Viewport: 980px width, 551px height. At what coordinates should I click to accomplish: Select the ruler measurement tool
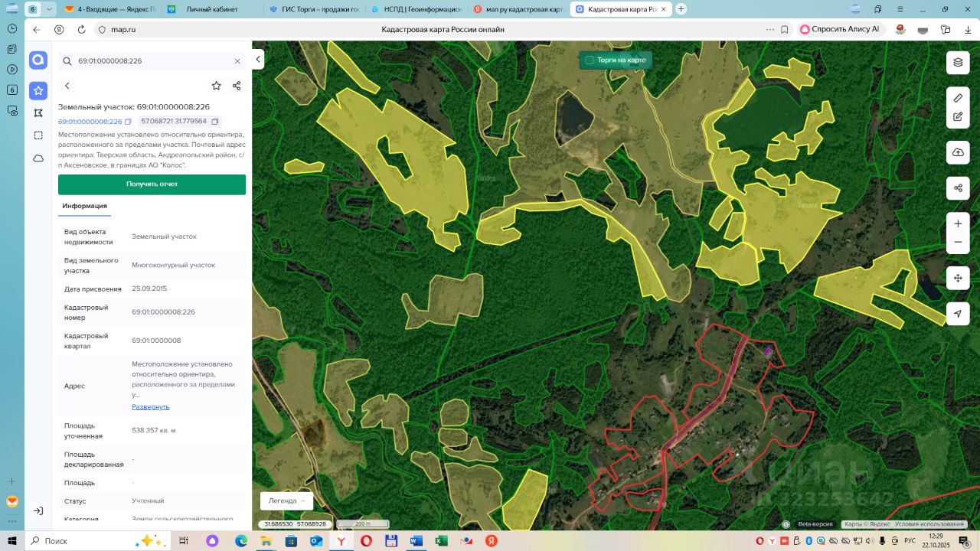pos(958,98)
